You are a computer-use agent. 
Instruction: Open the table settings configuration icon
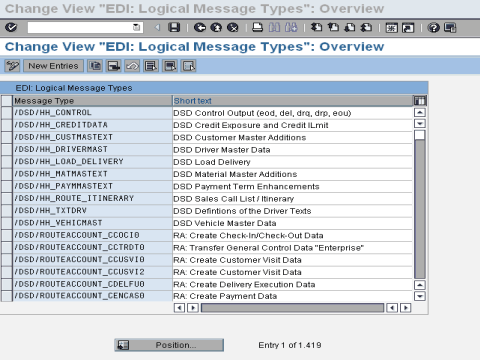click(420, 101)
